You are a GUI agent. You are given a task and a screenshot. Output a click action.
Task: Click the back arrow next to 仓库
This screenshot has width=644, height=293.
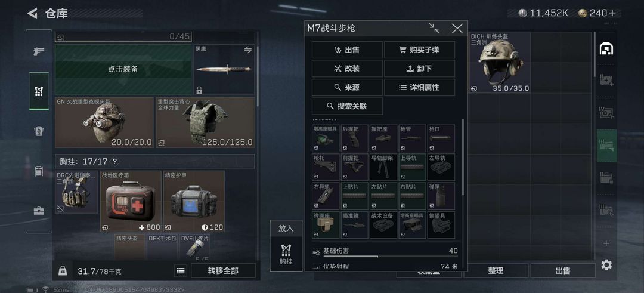coord(32,13)
